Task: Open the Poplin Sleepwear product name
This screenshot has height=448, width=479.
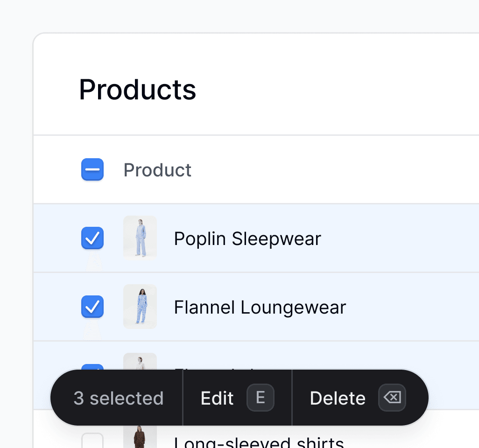Action: [247, 238]
